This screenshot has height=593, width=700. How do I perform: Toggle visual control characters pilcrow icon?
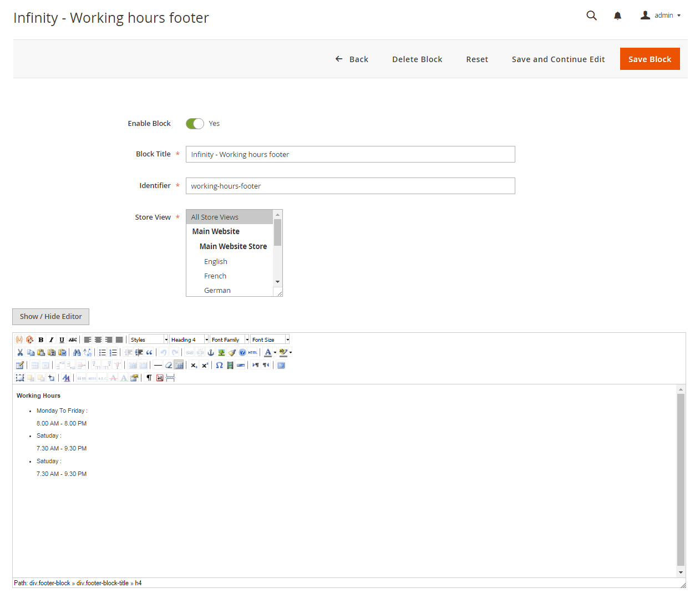(149, 378)
